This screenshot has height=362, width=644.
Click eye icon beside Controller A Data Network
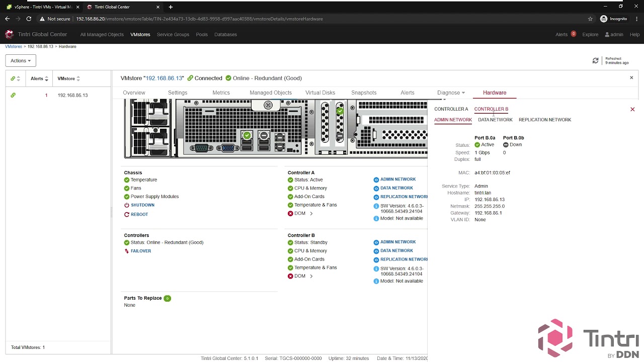point(376,188)
